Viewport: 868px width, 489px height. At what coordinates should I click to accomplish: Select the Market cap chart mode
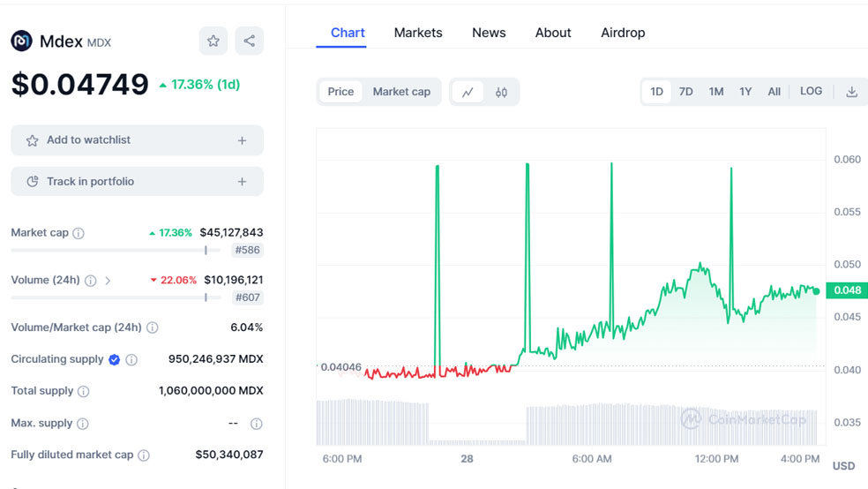(x=401, y=92)
